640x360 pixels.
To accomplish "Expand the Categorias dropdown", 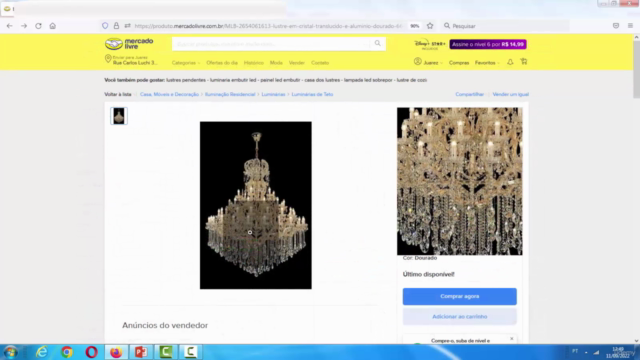I will [186, 63].
